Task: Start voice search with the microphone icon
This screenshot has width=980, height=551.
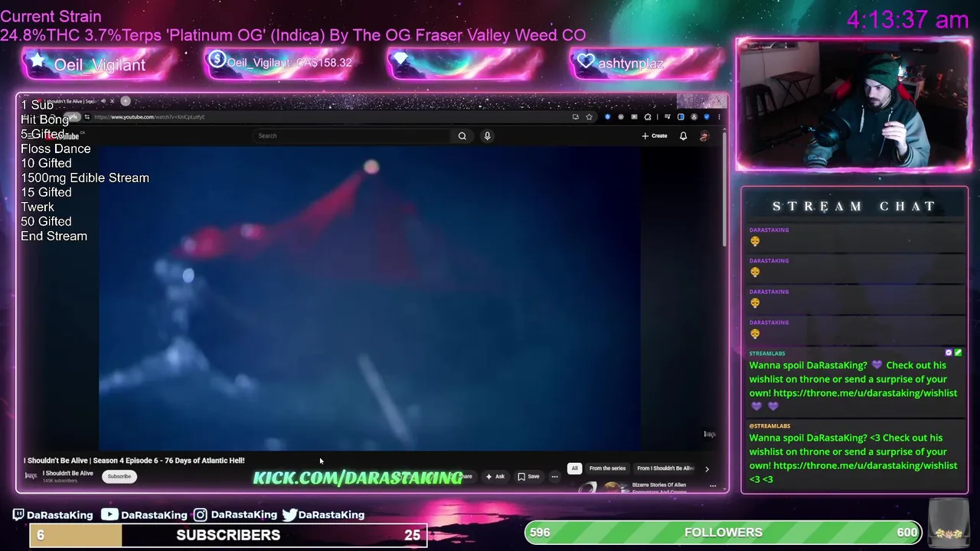Action: (487, 135)
